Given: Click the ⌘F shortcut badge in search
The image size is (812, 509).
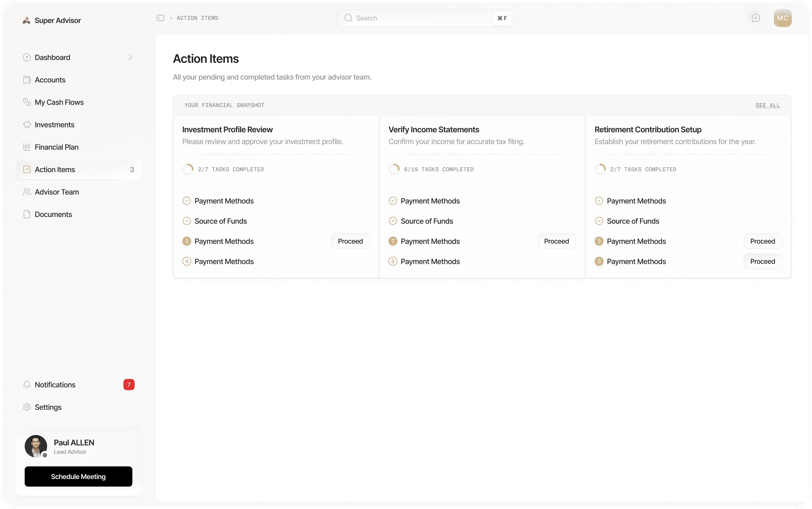Looking at the screenshot, I should click(502, 18).
